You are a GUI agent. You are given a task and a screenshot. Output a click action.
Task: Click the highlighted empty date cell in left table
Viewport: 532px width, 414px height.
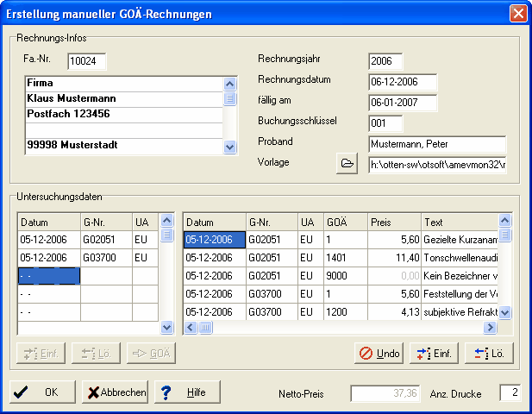[x=49, y=276]
